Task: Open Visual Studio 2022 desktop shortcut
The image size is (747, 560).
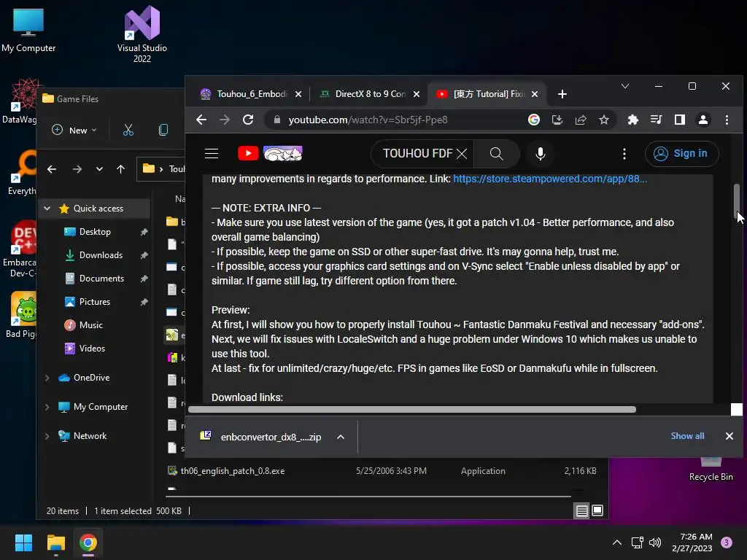Action: (142, 34)
